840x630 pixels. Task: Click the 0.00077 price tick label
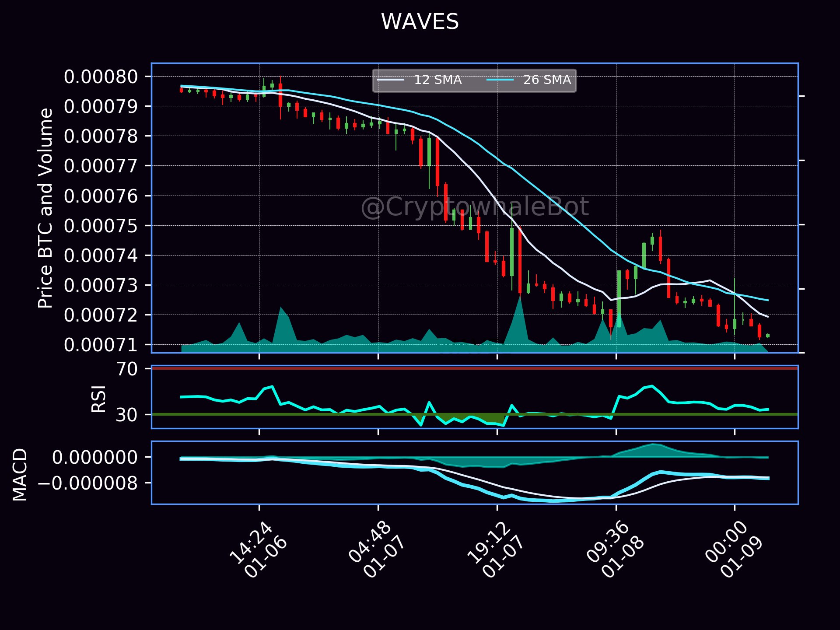tap(101, 166)
